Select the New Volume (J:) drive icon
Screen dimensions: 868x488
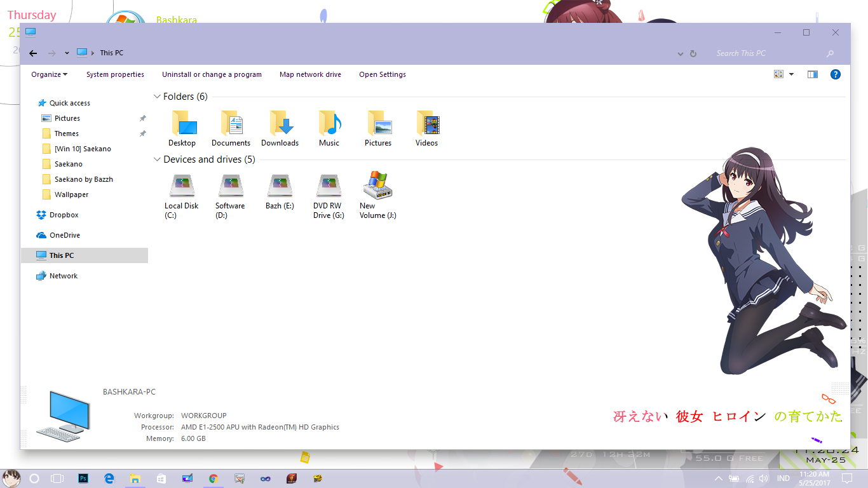(x=378, y=185)
